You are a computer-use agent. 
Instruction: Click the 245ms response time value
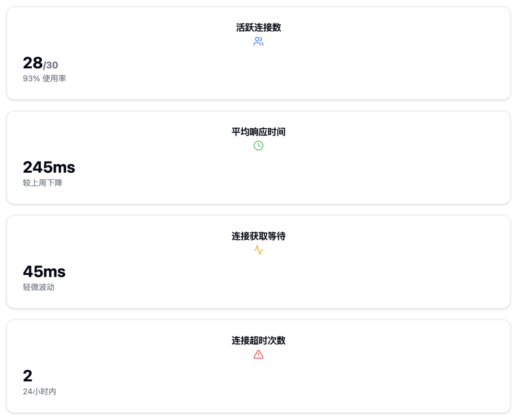[x=49, y=167]
